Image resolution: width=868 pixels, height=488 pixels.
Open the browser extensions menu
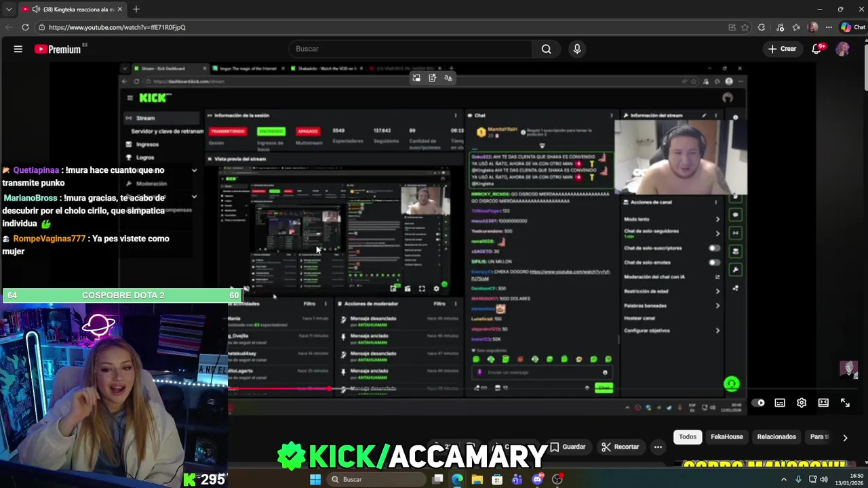[x=762, y=27]
